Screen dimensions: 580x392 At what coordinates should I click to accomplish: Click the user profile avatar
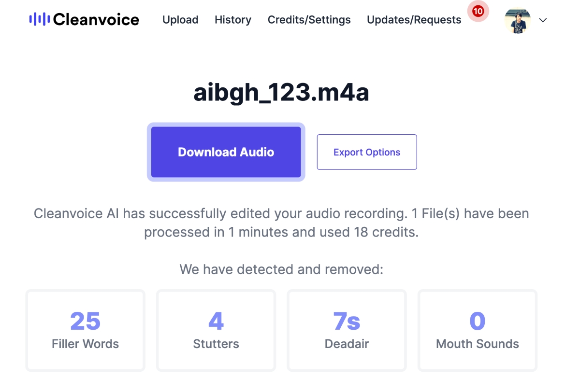click(518, 20)
